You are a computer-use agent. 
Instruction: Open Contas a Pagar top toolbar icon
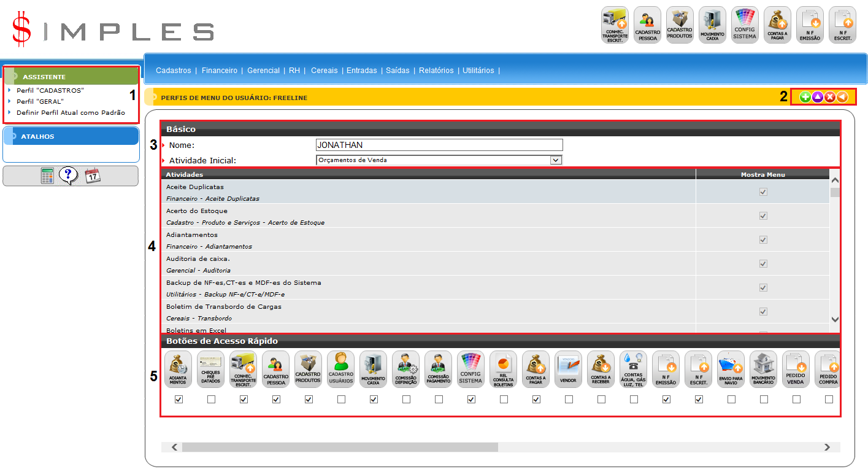777,25
